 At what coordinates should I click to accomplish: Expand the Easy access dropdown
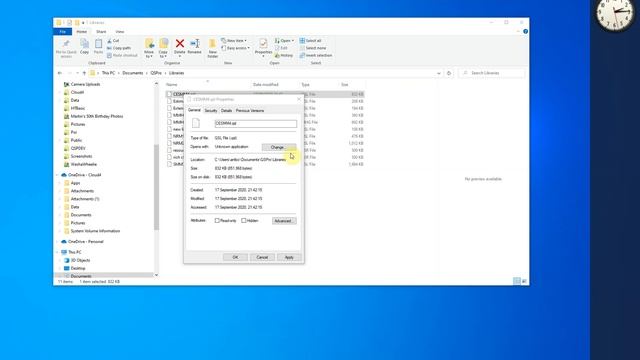[236, 48]
